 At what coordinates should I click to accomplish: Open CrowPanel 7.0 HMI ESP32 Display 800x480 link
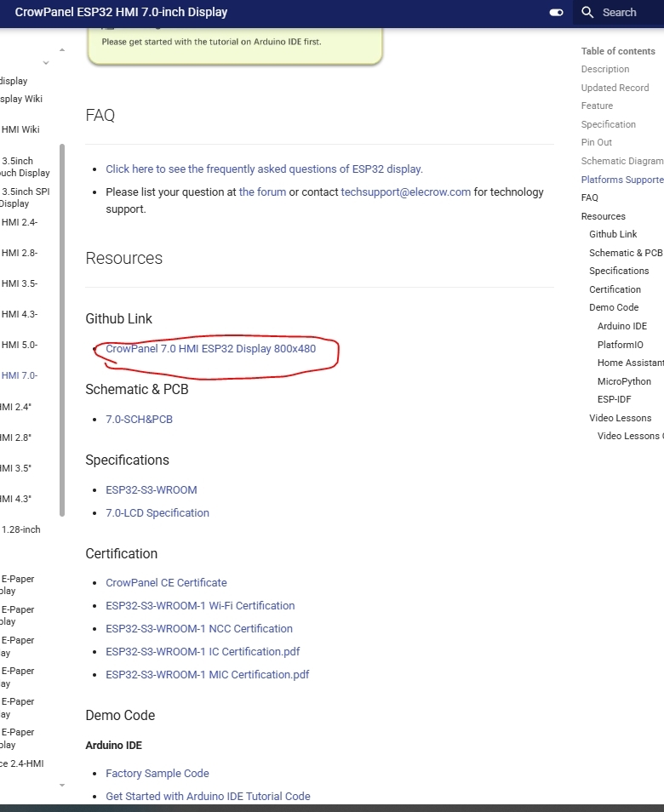pos(211,348)
